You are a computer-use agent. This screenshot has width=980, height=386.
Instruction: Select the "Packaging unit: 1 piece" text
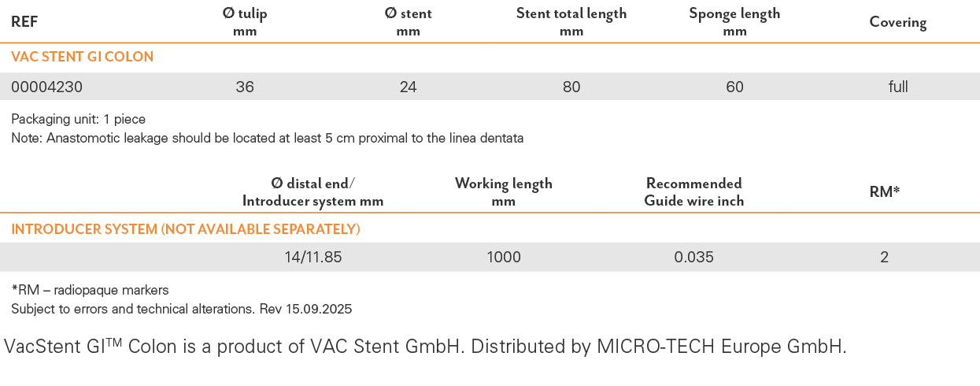pos(78,120)
